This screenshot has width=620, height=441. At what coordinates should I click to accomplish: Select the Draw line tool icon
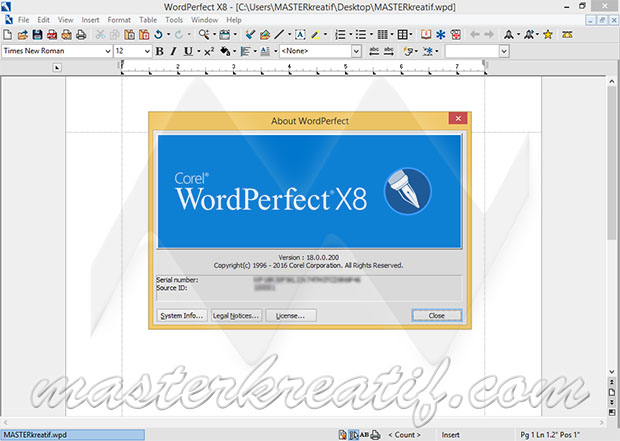coord(279,35)
